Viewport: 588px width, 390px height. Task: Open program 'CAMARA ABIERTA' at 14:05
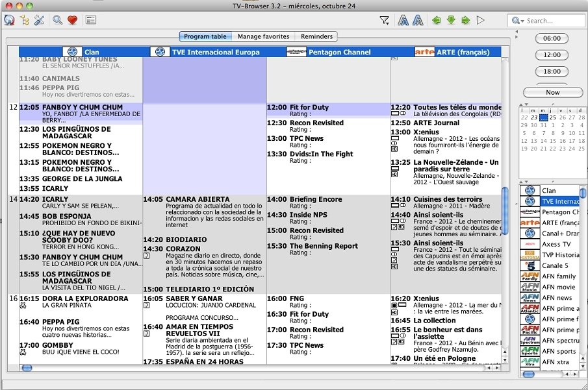click(205, 212)
